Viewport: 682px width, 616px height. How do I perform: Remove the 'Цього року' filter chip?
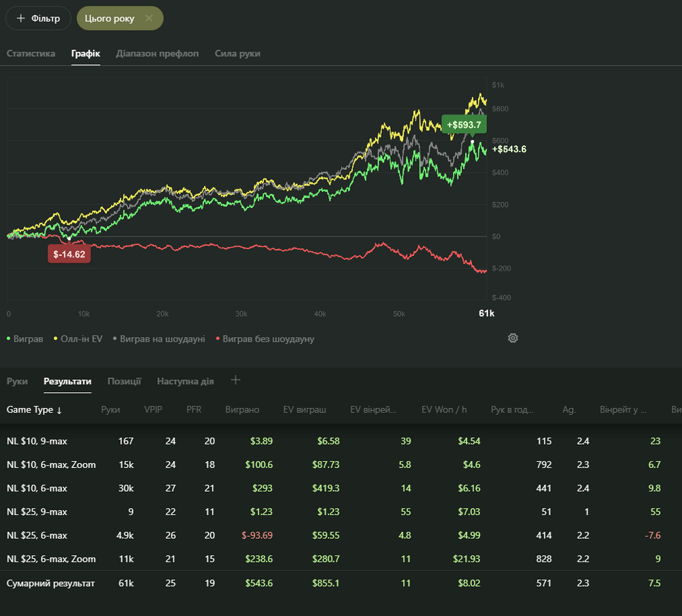(x=149, y=18)
